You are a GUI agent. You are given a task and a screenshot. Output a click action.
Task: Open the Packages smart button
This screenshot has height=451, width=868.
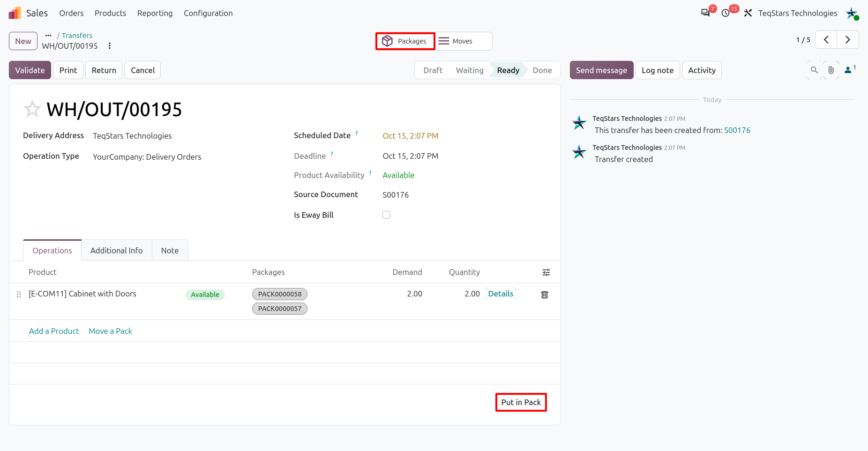[405, 41]
